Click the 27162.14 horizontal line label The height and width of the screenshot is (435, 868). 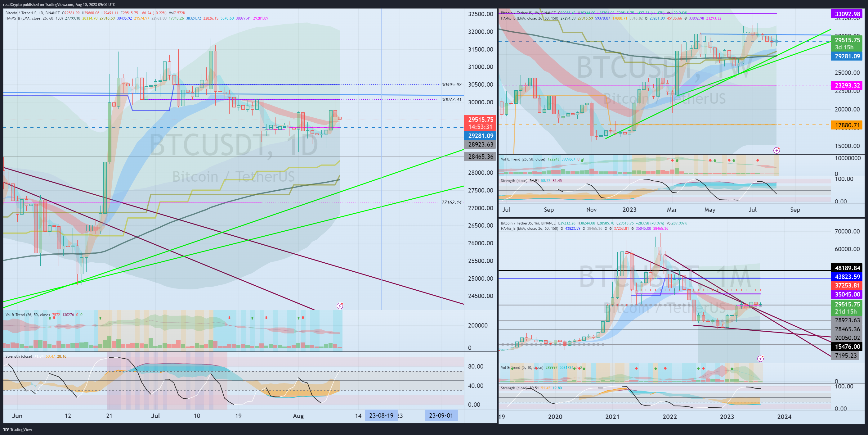click(x=451, y=202)
